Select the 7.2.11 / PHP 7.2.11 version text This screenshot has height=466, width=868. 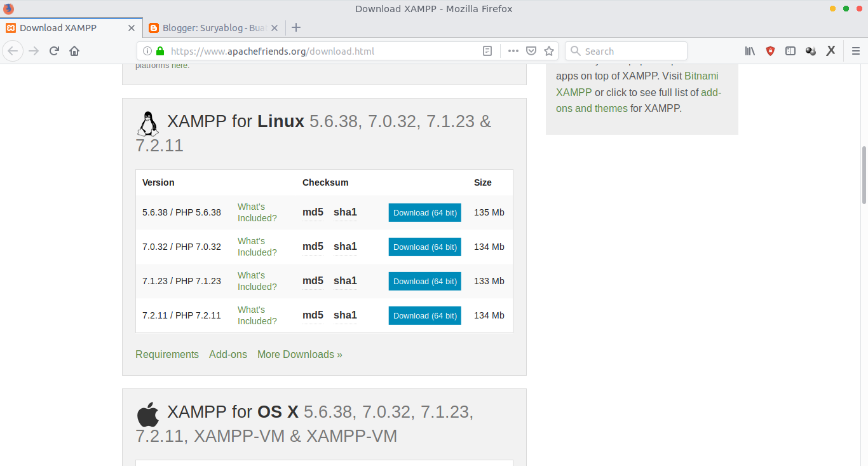(x=182, y=315)
